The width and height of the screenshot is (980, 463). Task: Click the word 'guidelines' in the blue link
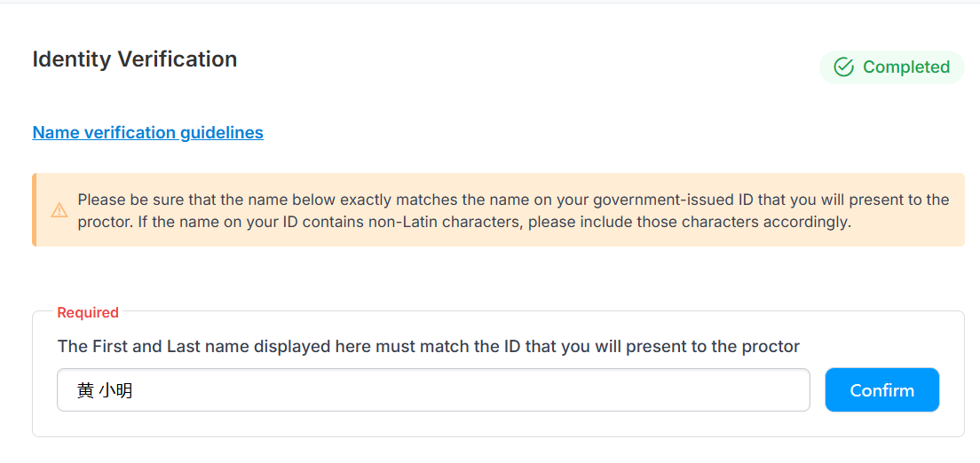coord(222,132)
